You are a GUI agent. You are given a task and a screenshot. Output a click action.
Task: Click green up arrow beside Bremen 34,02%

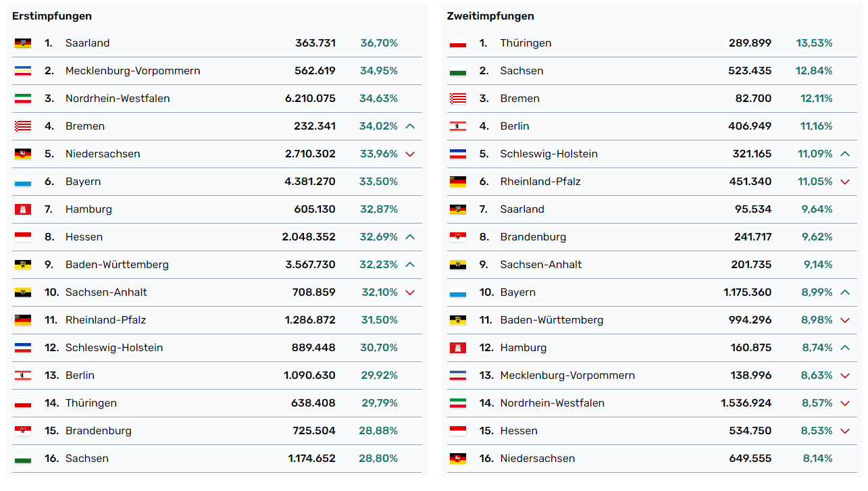(x=410, y=126)
